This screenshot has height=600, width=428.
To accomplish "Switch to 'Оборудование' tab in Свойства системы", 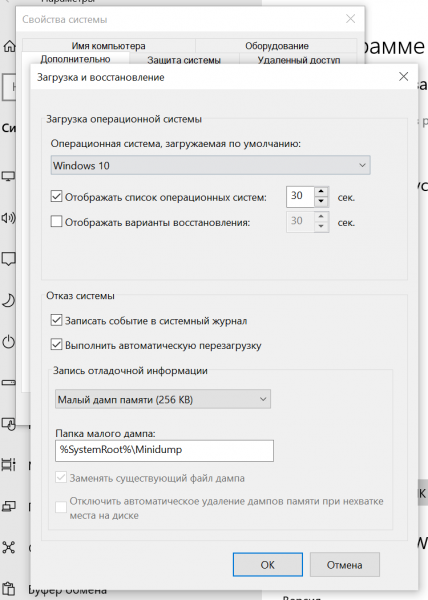I will 277,46.
